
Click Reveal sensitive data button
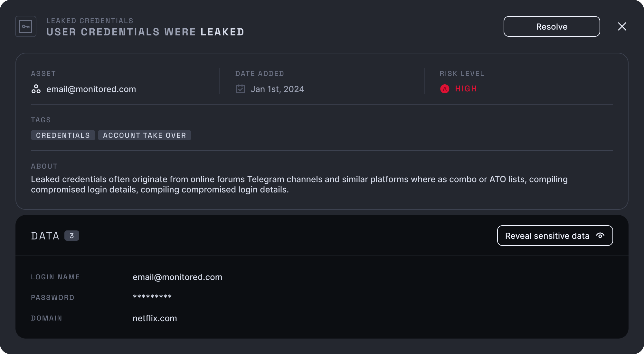tap(555, 236)
